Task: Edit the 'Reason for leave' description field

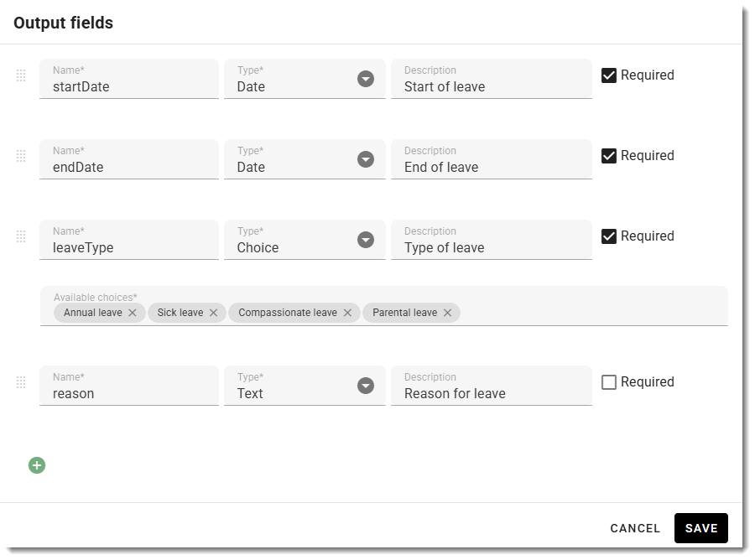Action: coord(492,386)
